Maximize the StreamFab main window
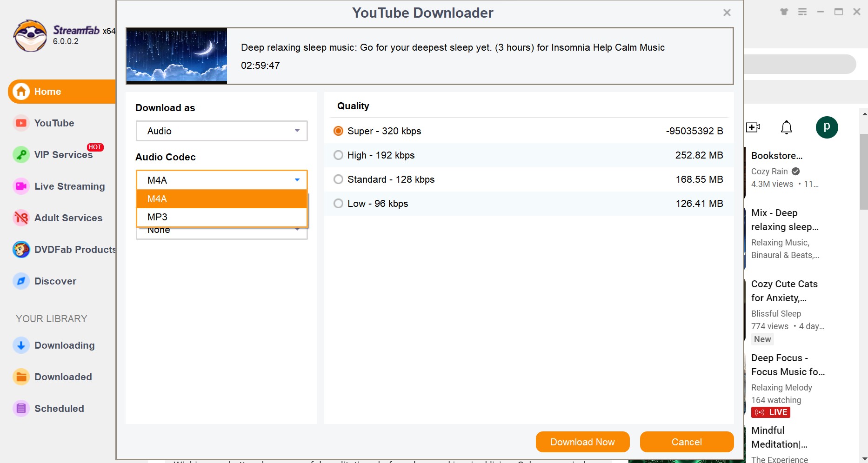Screen dimensions: 868x463 [x=839, y=12]
